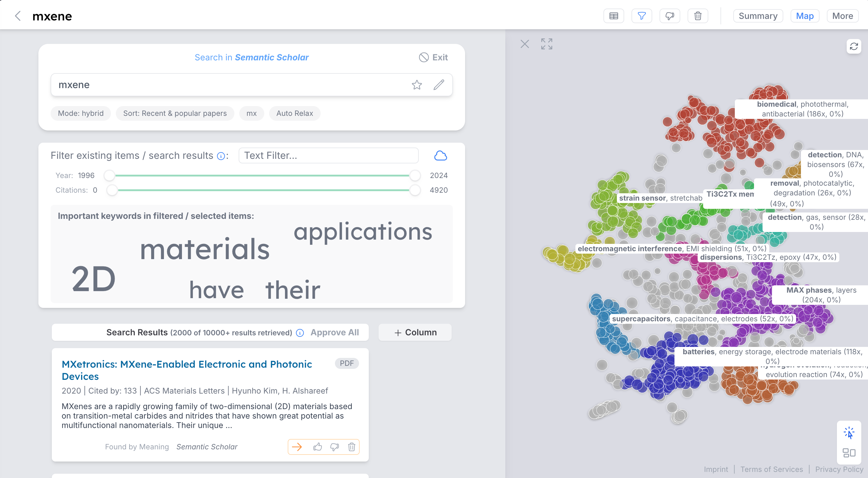Select the dispersions, Ti3C2Tz, epoxy label
Image resolution: width=868 pixels, height=478 pixels.
click(x=768, y=257)
